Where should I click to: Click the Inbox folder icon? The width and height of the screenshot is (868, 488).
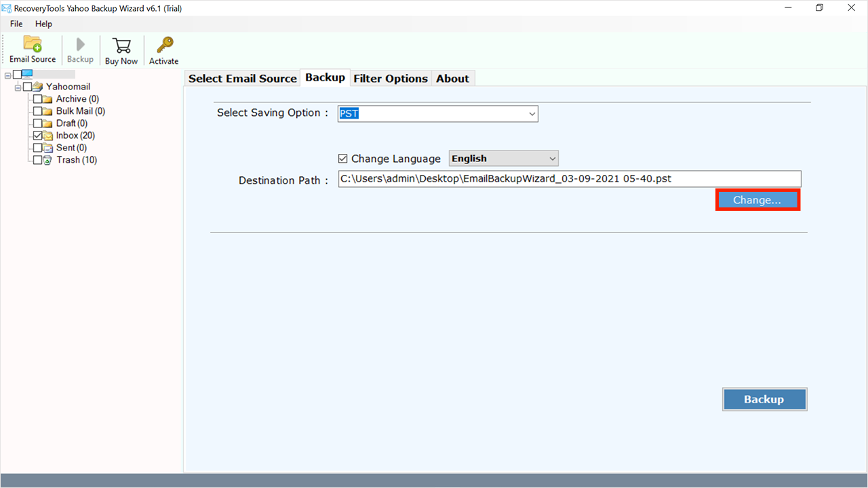[x=48, y=136]
